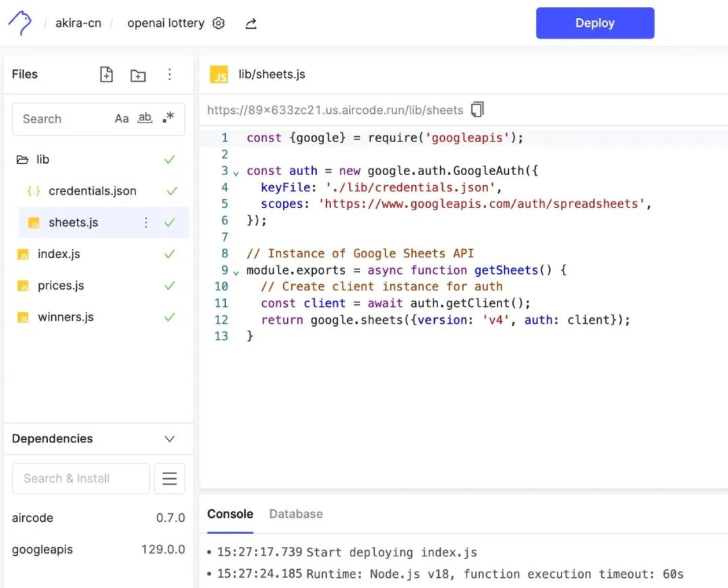Select sheets.js in file tree
728x588 pixels.
(x=104, y=222)
